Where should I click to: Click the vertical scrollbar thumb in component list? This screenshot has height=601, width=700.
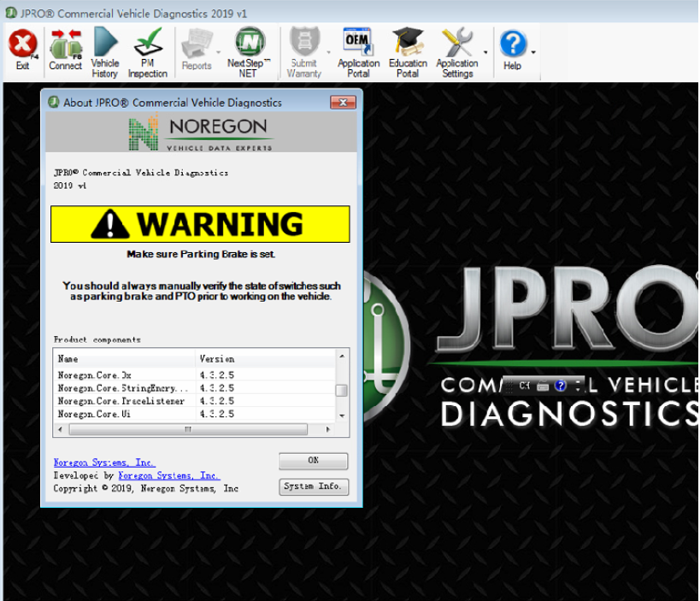342,391
